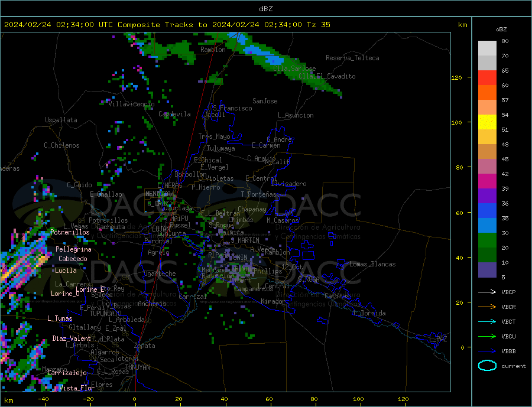532x407 pixels.
Task: Click the dBZ title at the top
Action: 265,9
